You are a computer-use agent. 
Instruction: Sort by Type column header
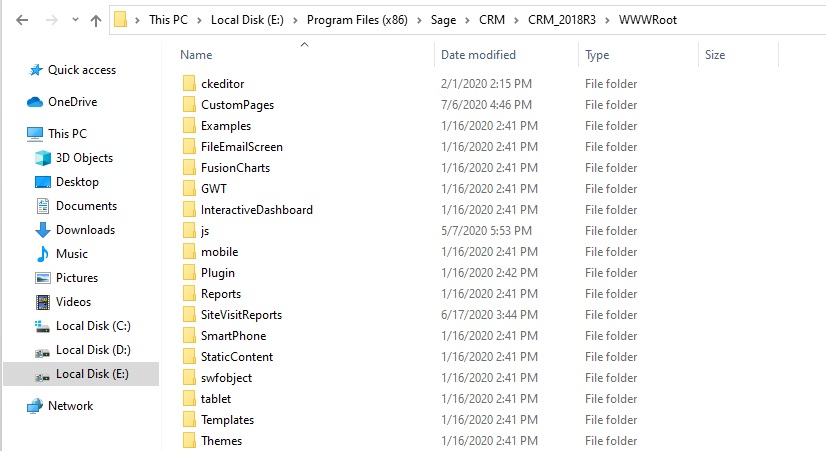point(597,55)
